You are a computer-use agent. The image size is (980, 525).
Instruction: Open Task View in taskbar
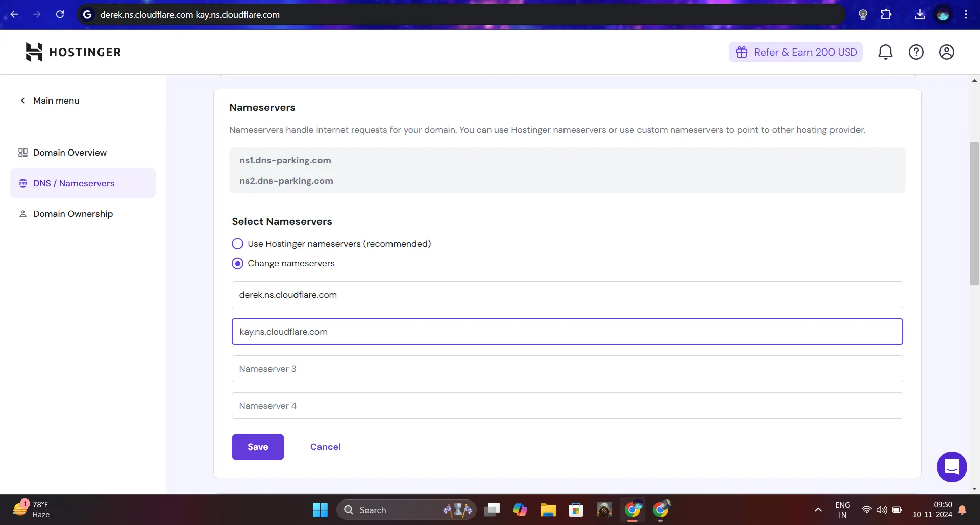pyautogui.click(x=492, y=510)
